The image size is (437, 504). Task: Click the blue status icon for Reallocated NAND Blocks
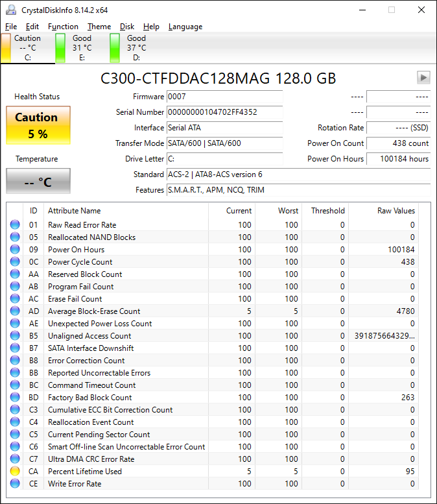pos(15,237)
